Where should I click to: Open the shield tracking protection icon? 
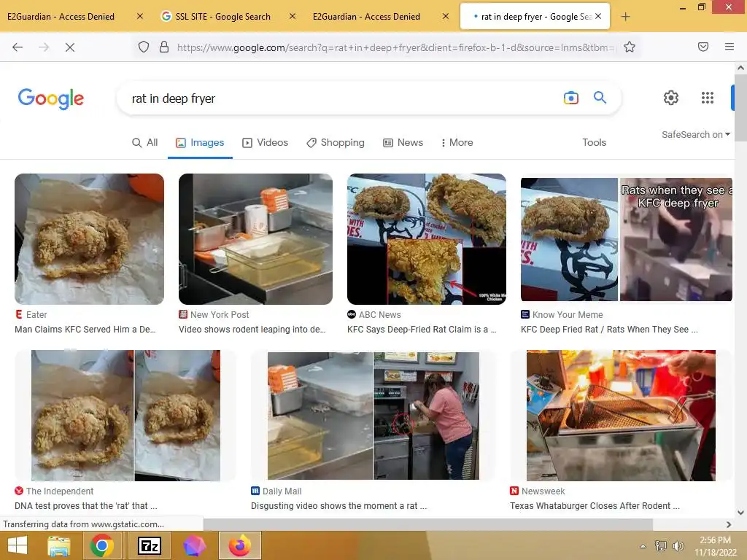tap(144, 47)
